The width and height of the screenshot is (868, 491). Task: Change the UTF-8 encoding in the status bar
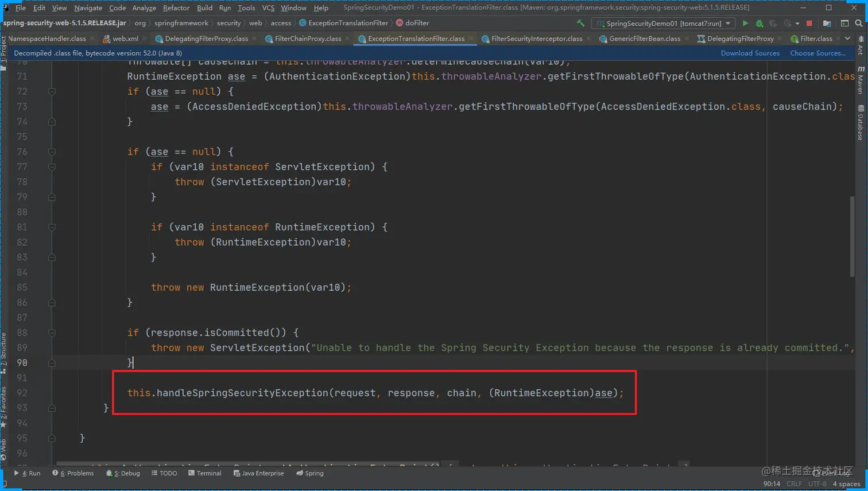click(x=817, y=484)
